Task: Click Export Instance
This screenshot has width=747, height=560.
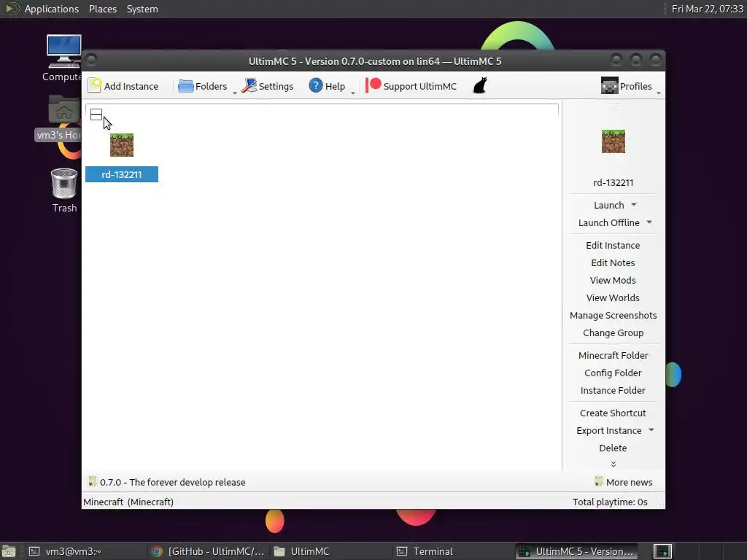Action: pyautogui.click(x=608, y=431)
